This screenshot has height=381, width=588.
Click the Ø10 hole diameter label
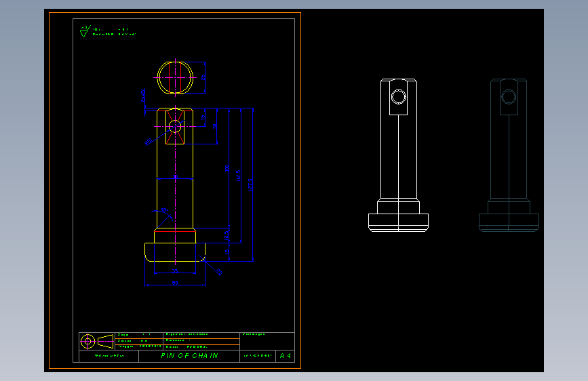point(148,142)
